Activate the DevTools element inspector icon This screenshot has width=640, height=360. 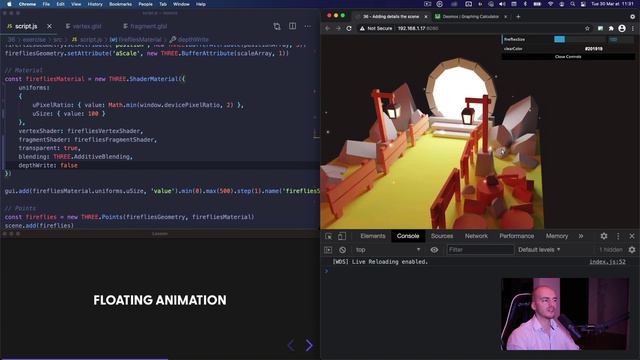(329, 236)
